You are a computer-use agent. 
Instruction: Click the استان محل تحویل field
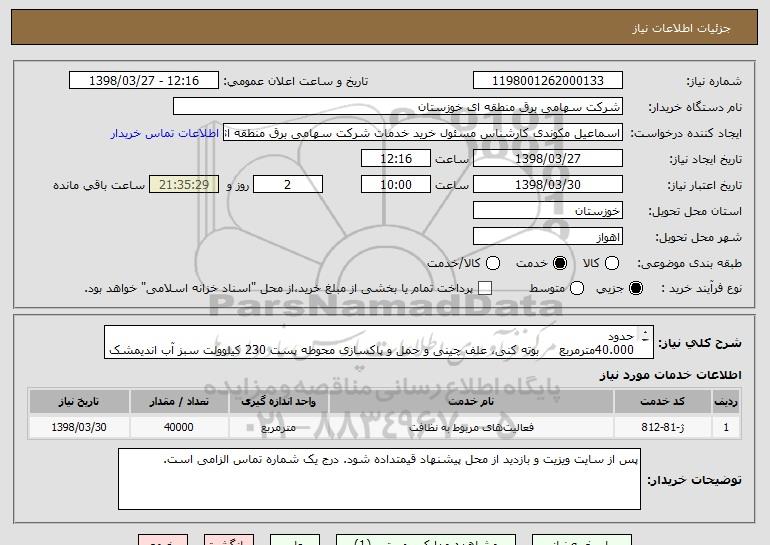547,211
